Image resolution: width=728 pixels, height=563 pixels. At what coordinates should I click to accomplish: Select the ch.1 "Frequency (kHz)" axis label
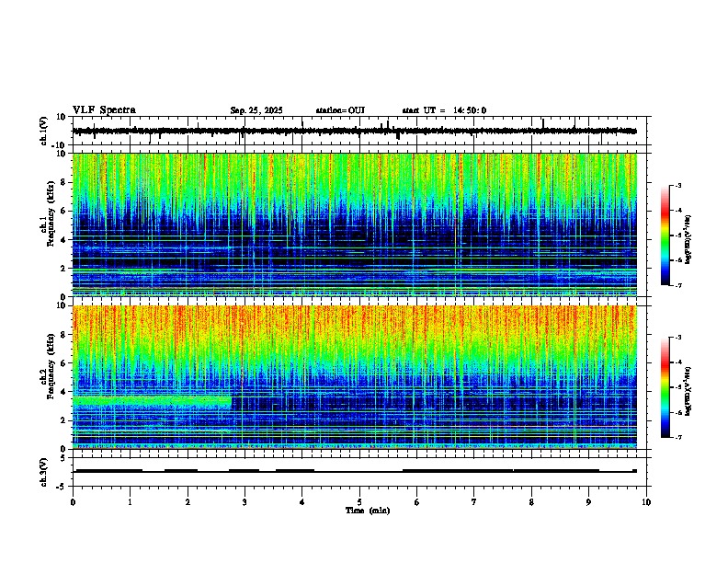click(x=51, y=213)
